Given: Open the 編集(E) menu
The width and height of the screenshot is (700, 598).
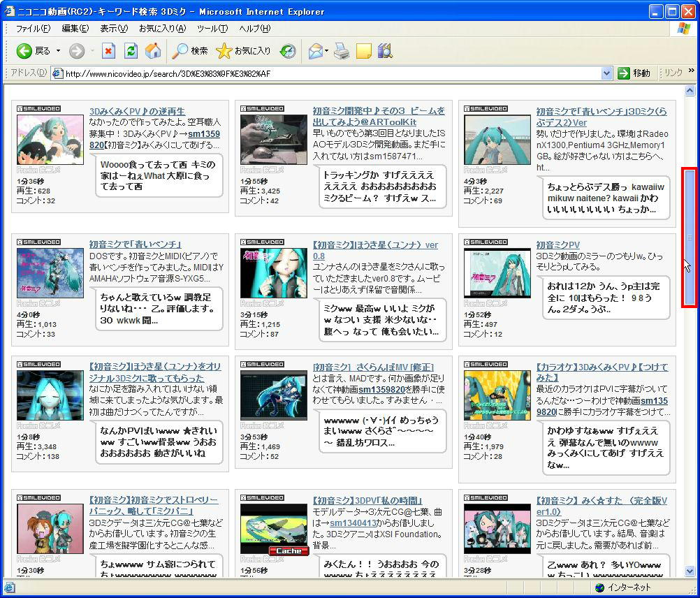Looking at the screenshot, I should (75, 29).
